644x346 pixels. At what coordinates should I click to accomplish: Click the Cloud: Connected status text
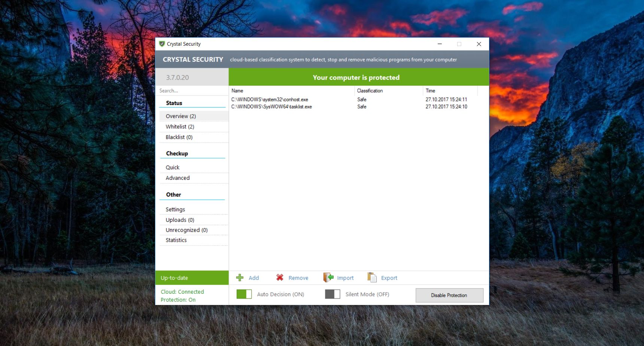click(182, 292)
